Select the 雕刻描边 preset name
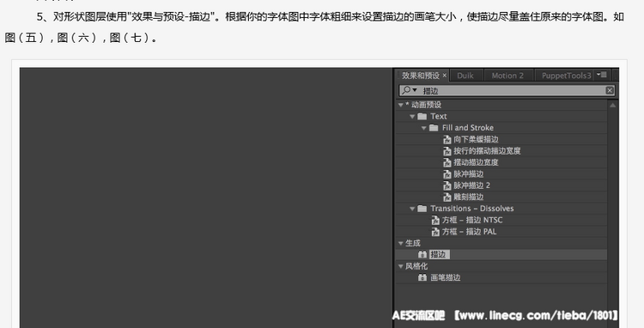Screen dimensions: 644x328 (x=468, y=197)
